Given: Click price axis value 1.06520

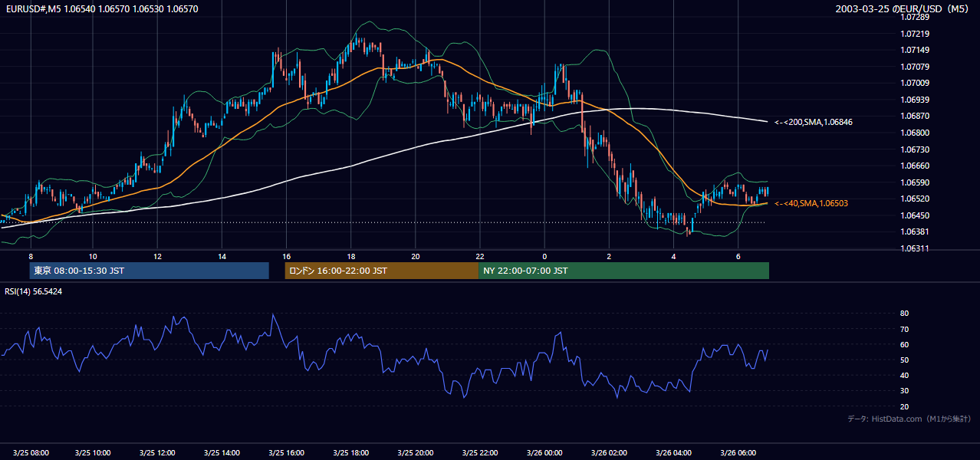Looking at the screenshot, I should [915, 199].
